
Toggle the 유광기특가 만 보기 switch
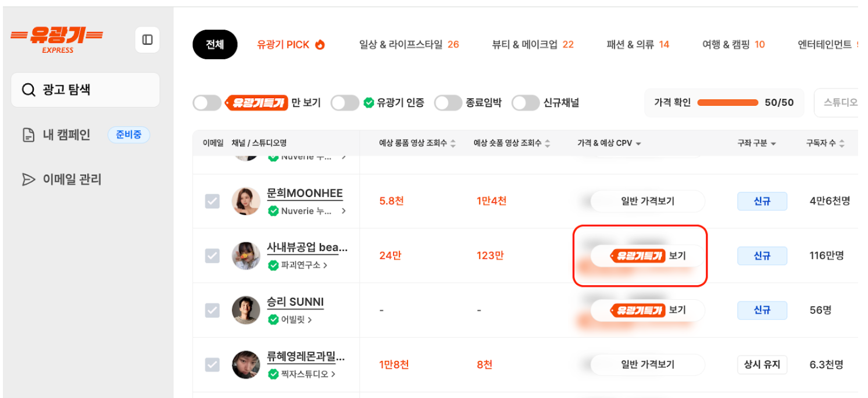[x=207, y=103]
